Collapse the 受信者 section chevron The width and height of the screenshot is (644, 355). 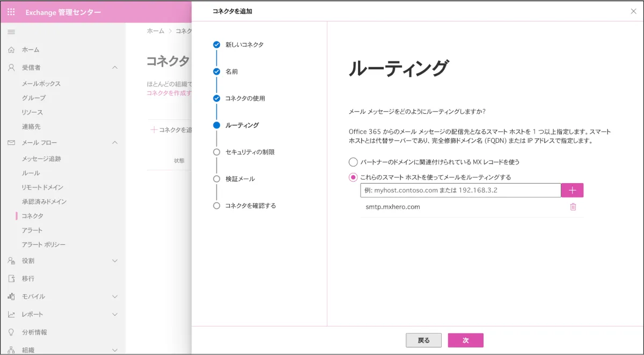pyautogui.click(x=114, y=68)
